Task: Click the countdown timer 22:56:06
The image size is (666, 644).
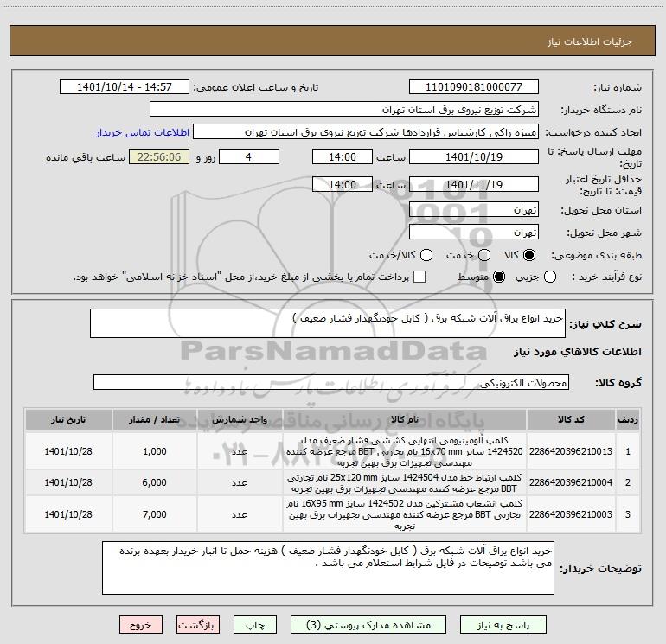Action: [159, 156]
